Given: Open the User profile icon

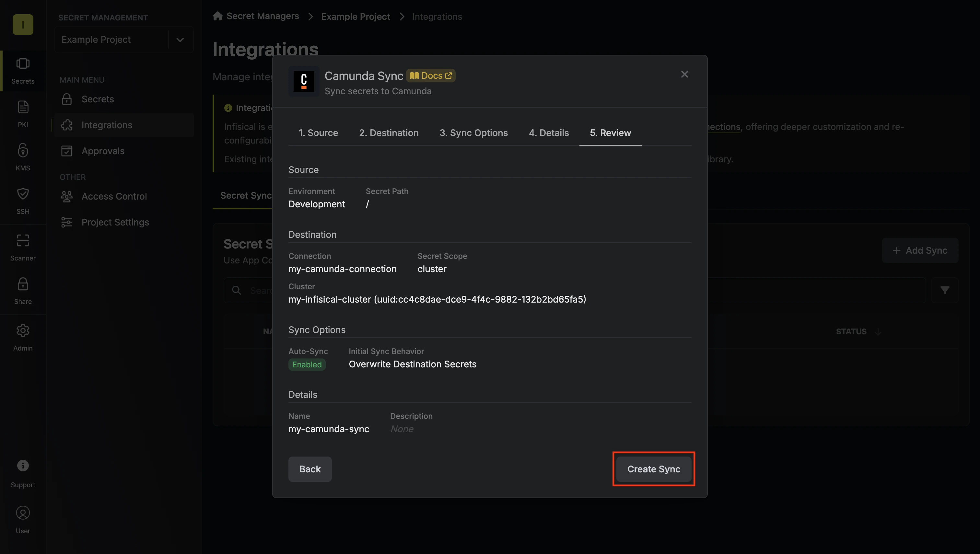Looking at the screenshot, I should (x=23, y=513).
